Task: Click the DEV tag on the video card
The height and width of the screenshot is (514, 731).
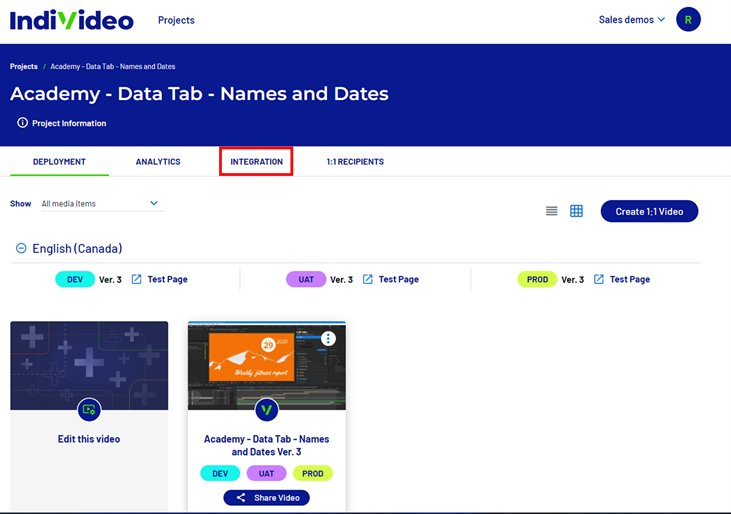Action: click(220, 473)
